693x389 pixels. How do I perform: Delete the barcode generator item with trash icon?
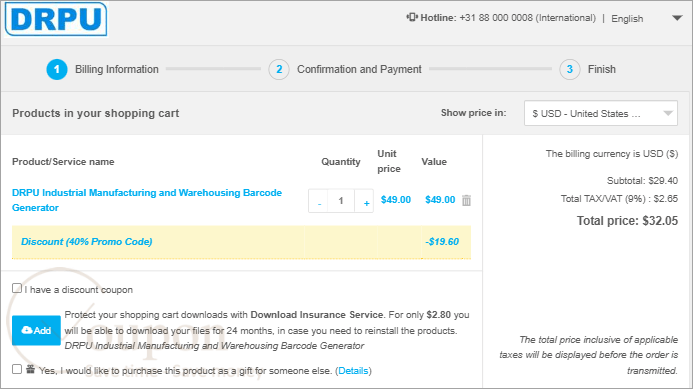pos(466,200)
